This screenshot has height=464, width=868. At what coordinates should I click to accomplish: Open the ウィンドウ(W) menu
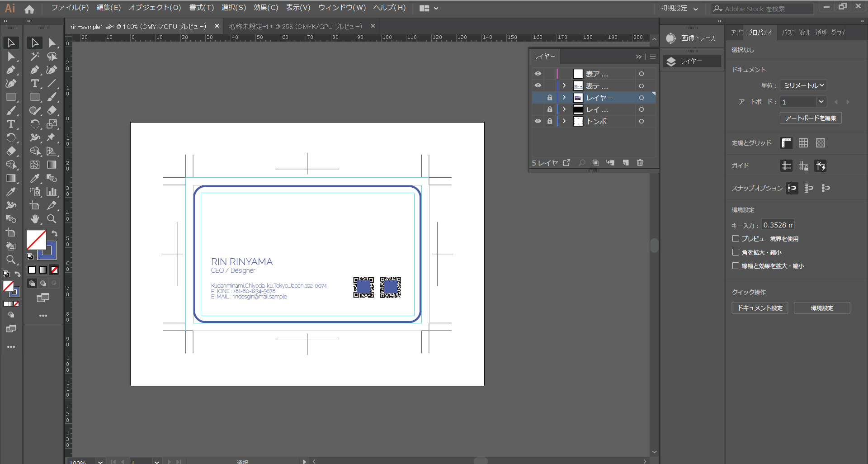click(342, 8)
